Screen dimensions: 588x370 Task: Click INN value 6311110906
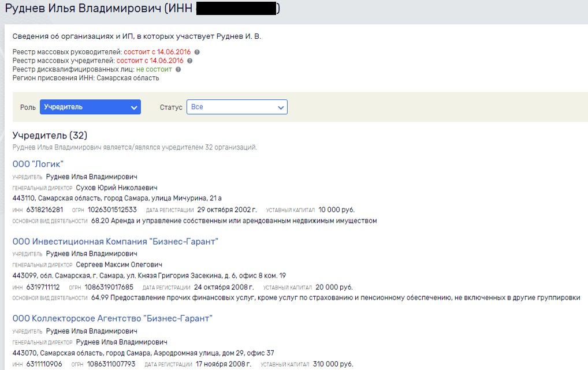(x=44, y=364)
